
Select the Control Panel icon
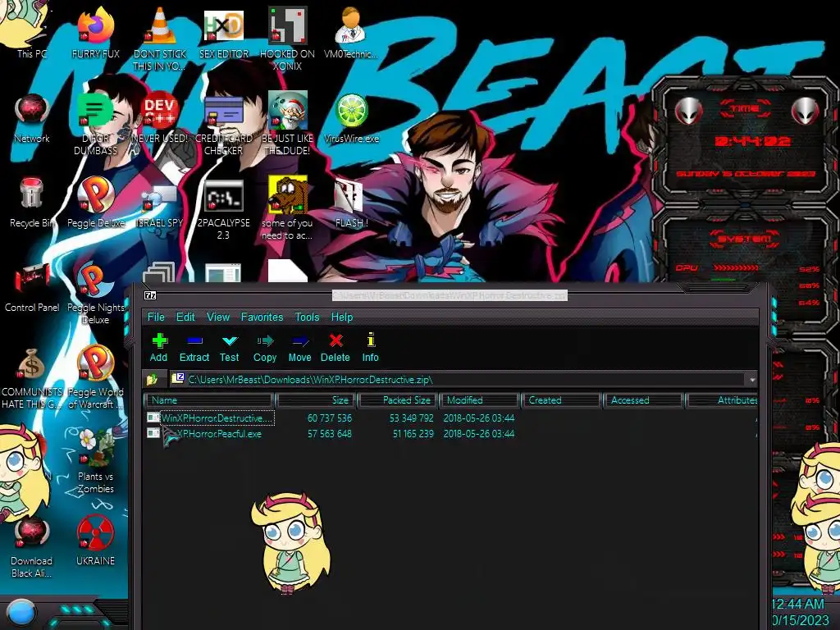tap(32, 288)
